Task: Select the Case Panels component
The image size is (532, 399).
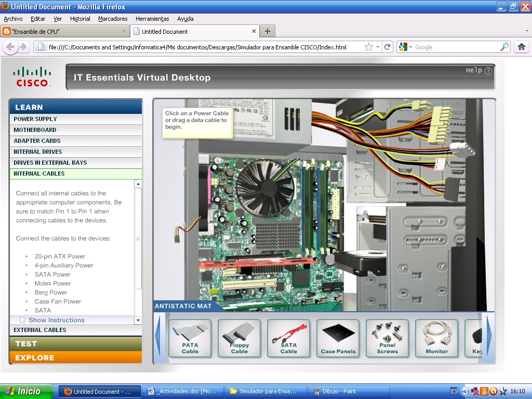Action: (338, 338)
